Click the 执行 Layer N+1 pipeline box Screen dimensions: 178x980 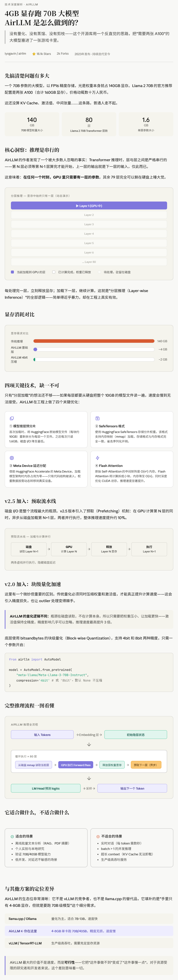click(149, 549)
